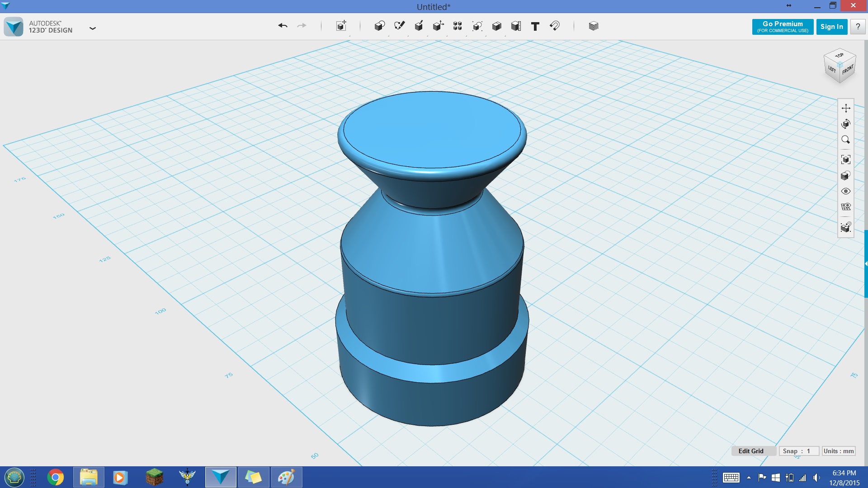Open the Material stack tool

594,26
